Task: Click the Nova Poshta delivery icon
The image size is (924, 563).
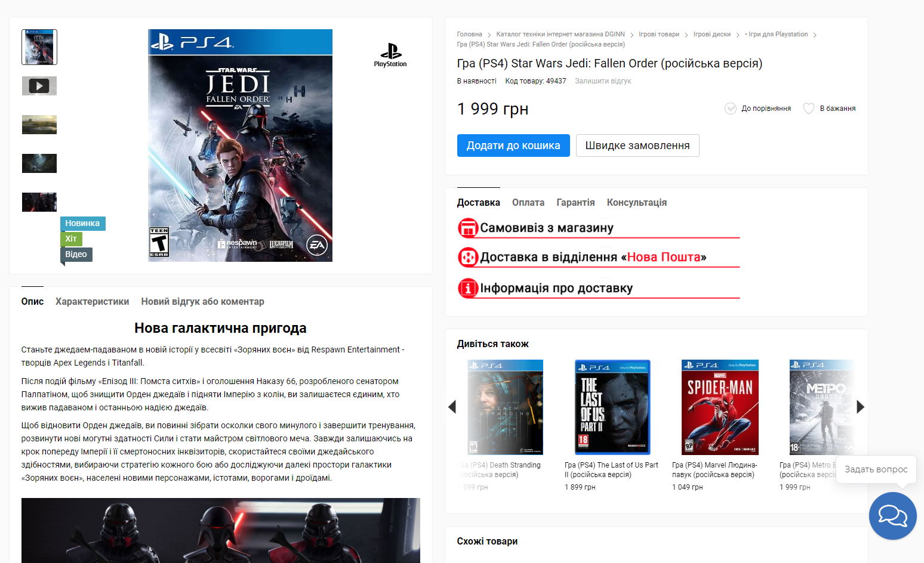Action: tap(468, 257)
